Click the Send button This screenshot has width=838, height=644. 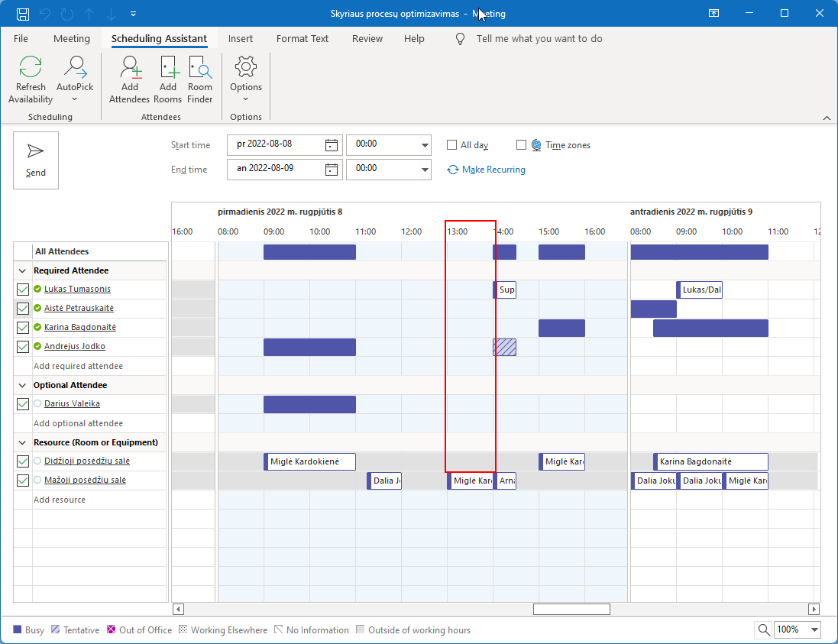click(x=36, y=160)
